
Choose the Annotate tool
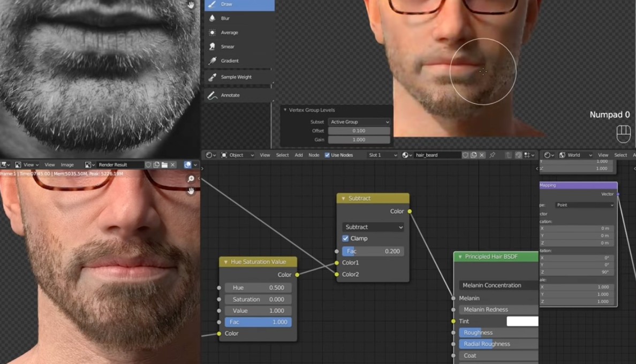click(x=239, y=95)
